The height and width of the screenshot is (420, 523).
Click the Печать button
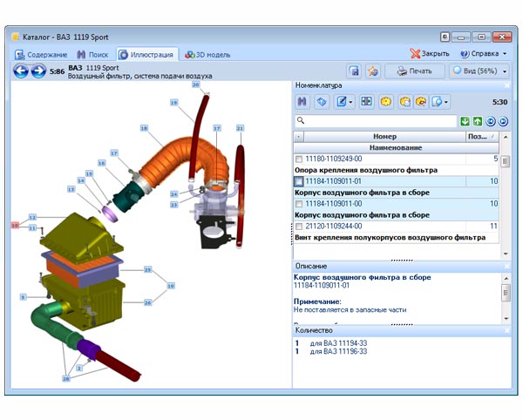click(415, 71)
